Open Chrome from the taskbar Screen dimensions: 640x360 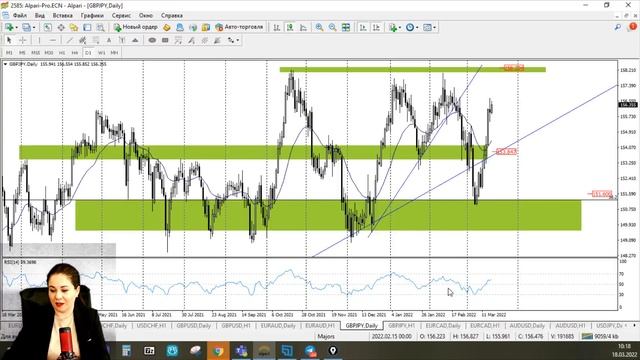pyautogui.click(x=218, y=351)
